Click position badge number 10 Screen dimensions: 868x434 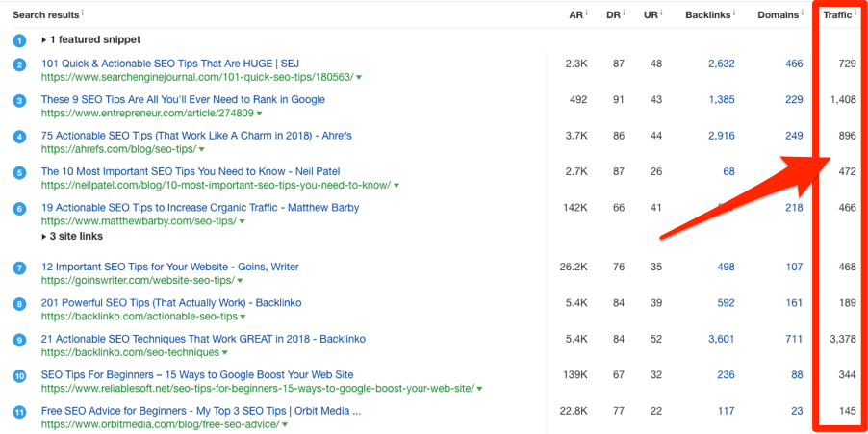[19, 376]
